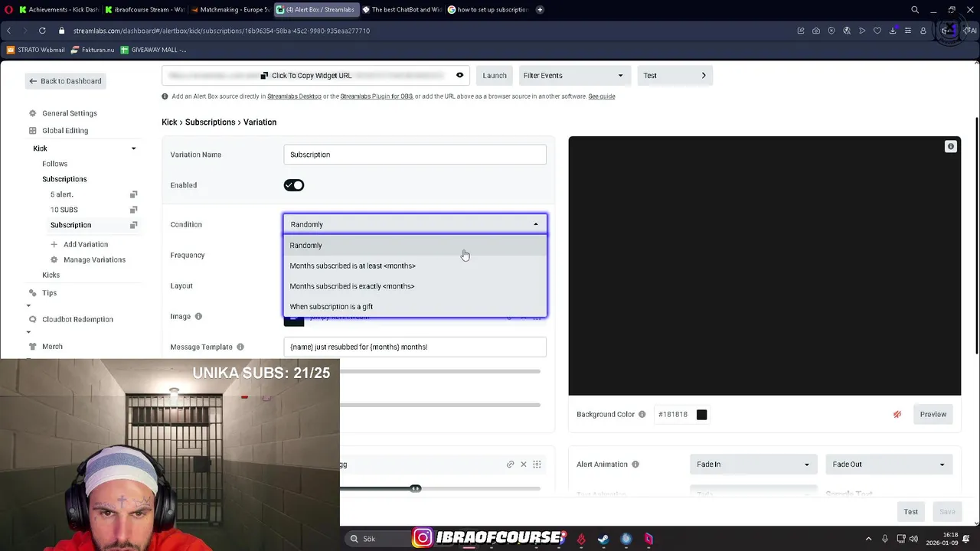This screenshot has width=980, height=551.
Task: Click duplicate icon next to Subscription variation
Action: 133,225
